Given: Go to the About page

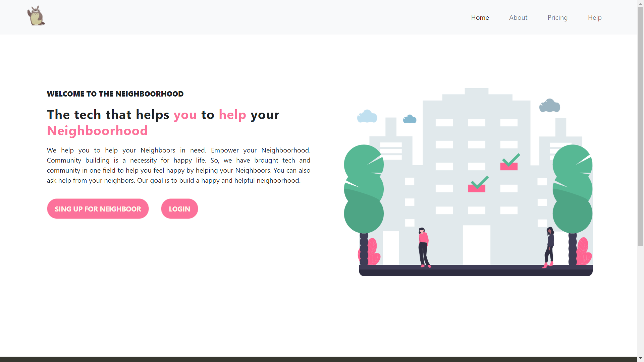Looking at the screenshot, I should click(x=518, y=17).
